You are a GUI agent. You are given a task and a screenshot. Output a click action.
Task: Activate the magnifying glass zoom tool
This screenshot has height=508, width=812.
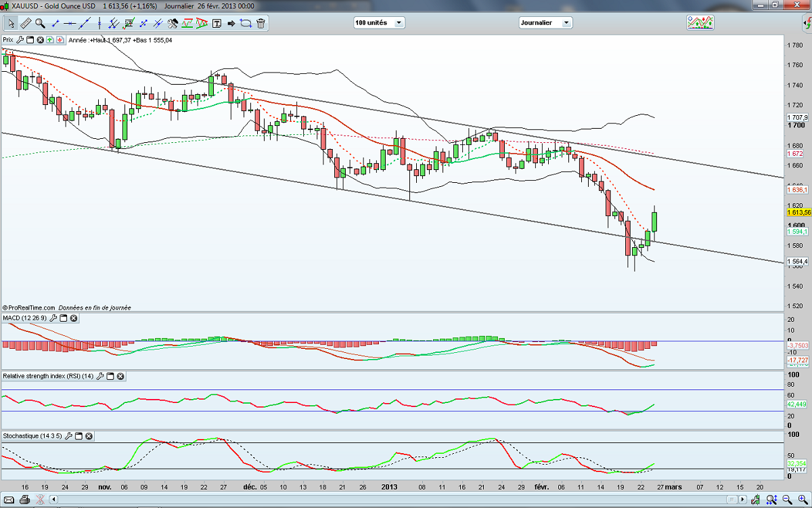pos(40,23)
